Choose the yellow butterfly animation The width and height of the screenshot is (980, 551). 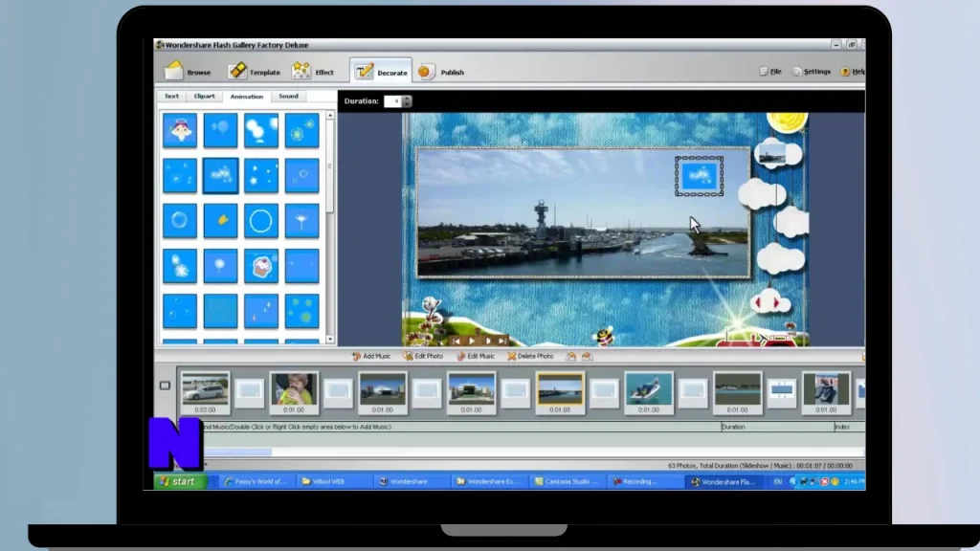pos(221,221)
